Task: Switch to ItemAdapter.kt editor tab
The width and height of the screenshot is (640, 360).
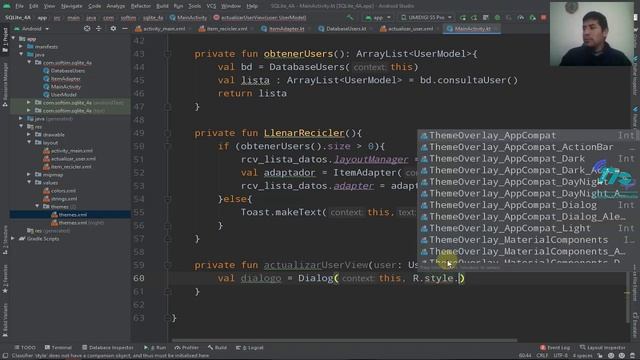Action: [282, 29]
